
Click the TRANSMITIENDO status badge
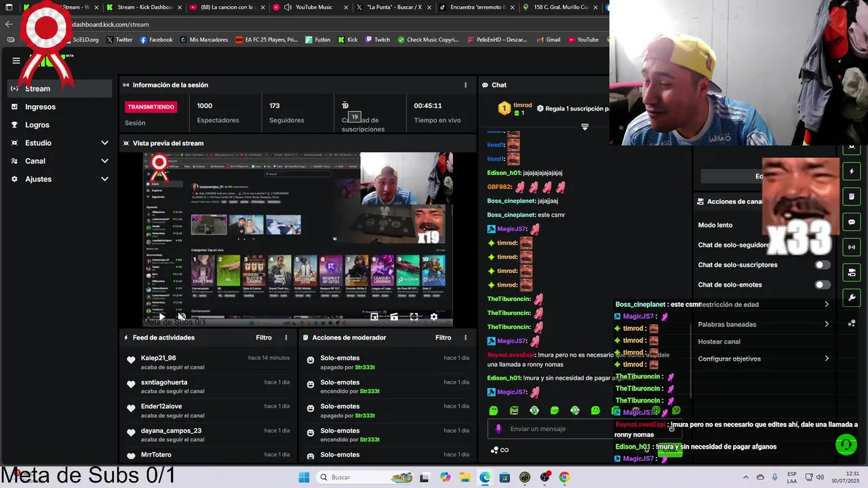(x=151, y=106)
